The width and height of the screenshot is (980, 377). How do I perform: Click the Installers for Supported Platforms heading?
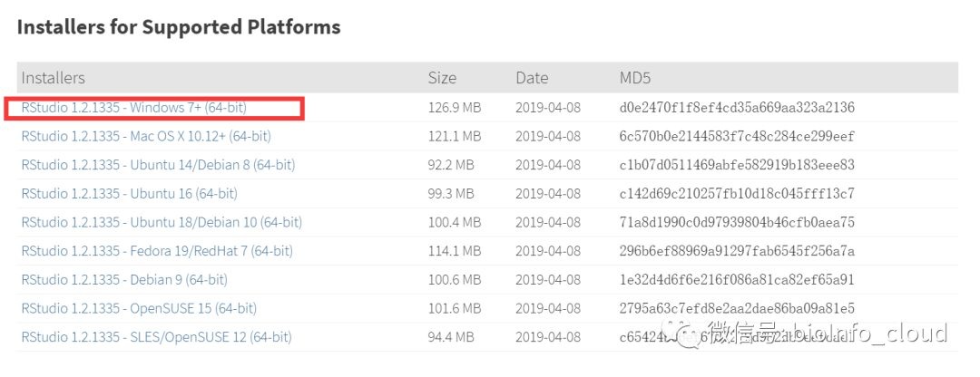179,27
